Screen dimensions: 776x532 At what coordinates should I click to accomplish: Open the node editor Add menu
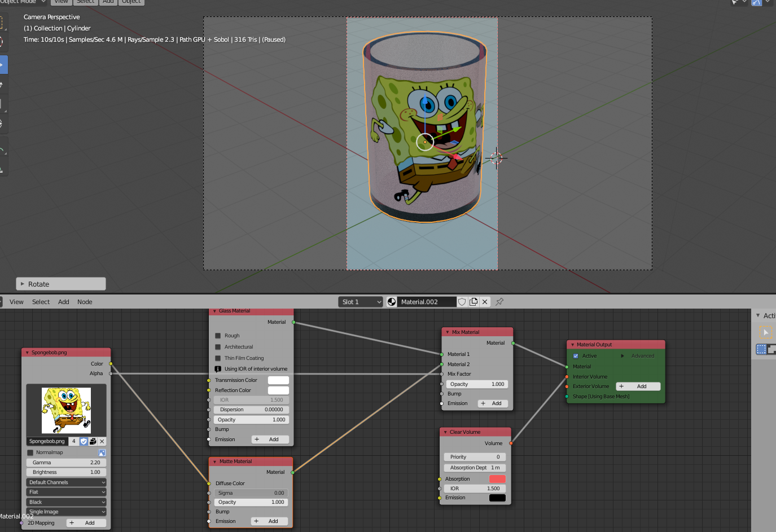(x=64, y=302)
